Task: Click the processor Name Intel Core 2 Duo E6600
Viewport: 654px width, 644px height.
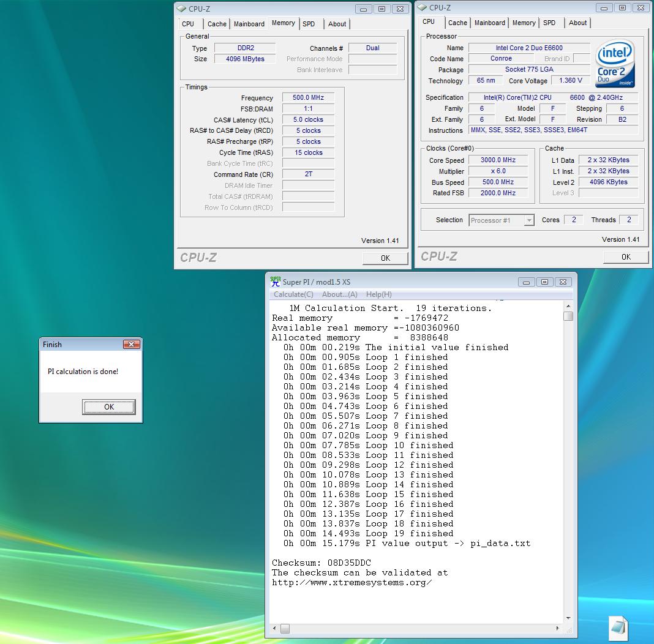Action: tap(529, 48)
